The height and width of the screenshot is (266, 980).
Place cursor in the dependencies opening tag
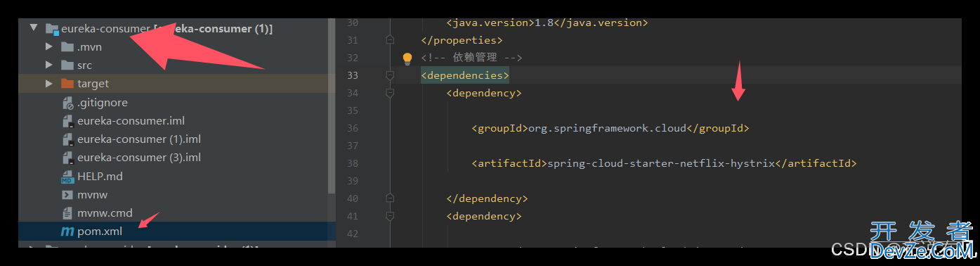pos(465,75)
